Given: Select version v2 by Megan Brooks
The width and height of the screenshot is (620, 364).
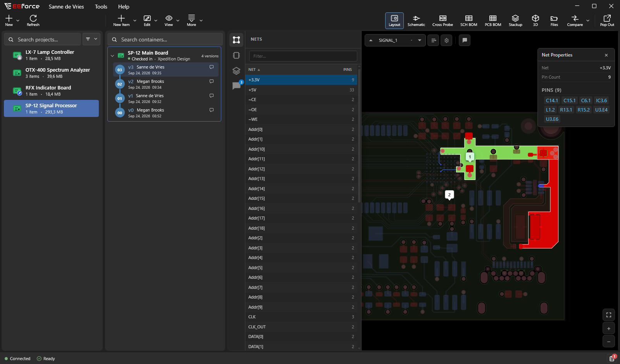Looking at the screenshot, I should tap(167, 84).
